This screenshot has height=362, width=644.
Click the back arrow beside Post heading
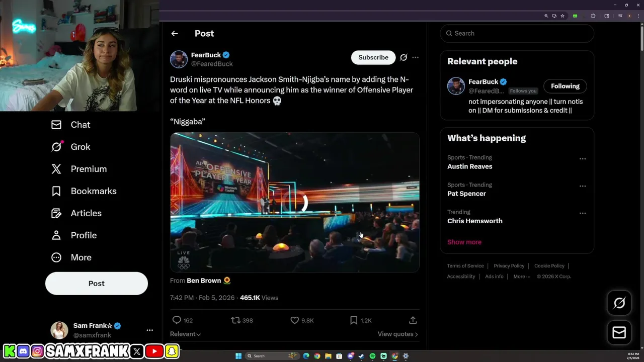175,34
